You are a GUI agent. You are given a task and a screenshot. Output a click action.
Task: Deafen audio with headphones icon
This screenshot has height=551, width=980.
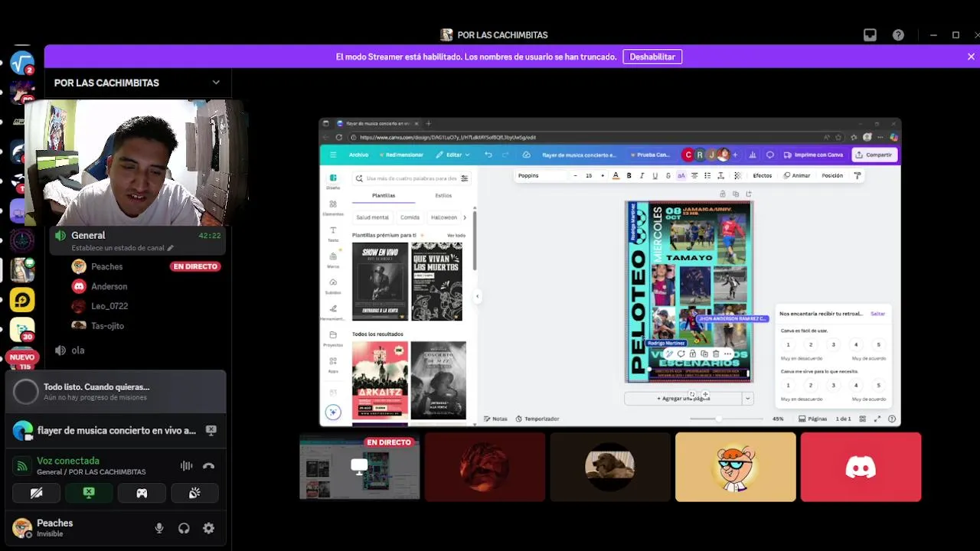click(x=184, y=528)
